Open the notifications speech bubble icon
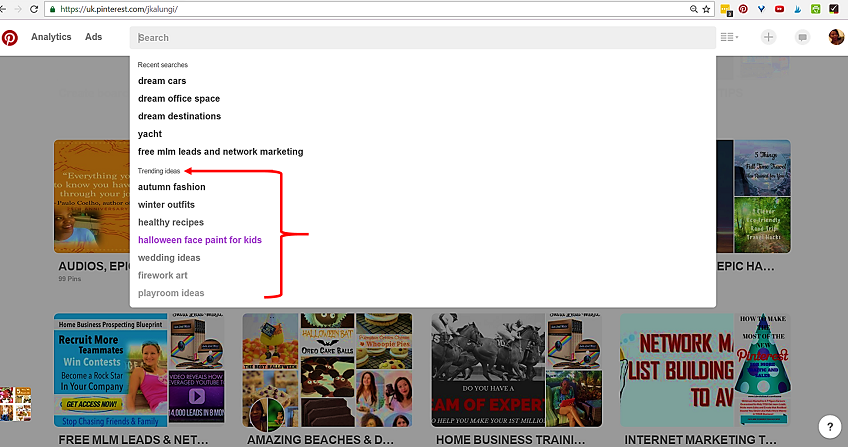The height and width of the screenshot is (447, 848). click(x=803, y=37)
